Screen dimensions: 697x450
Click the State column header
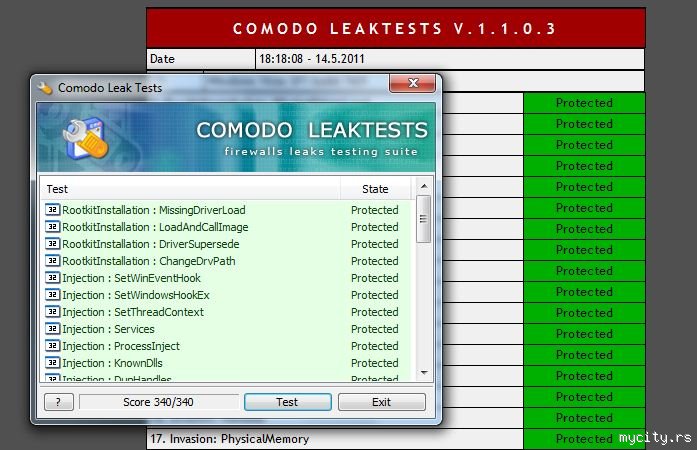[x=376, y=189]
